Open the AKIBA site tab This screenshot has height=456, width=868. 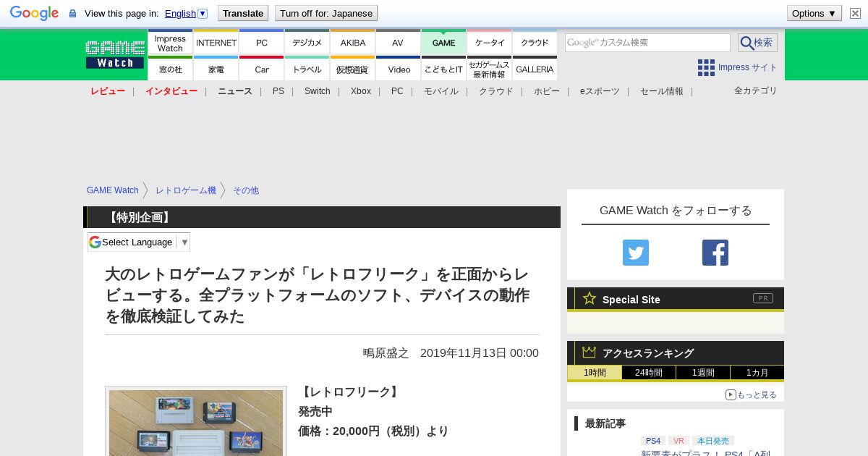pos(353,43)
